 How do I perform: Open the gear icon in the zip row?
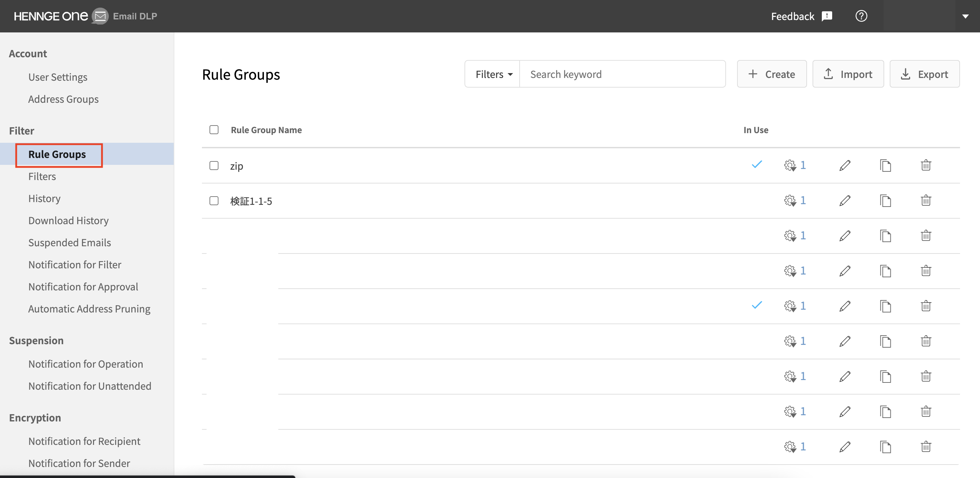[790, 166]
